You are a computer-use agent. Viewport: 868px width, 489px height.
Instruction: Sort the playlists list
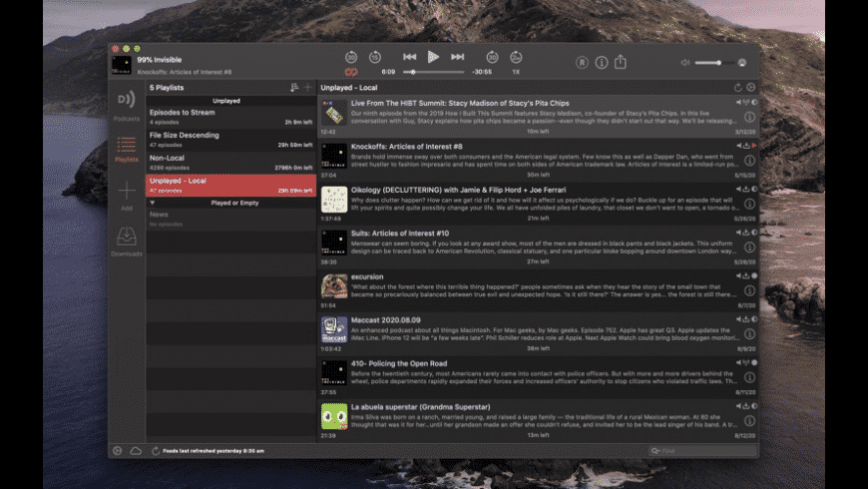point(294,88)
